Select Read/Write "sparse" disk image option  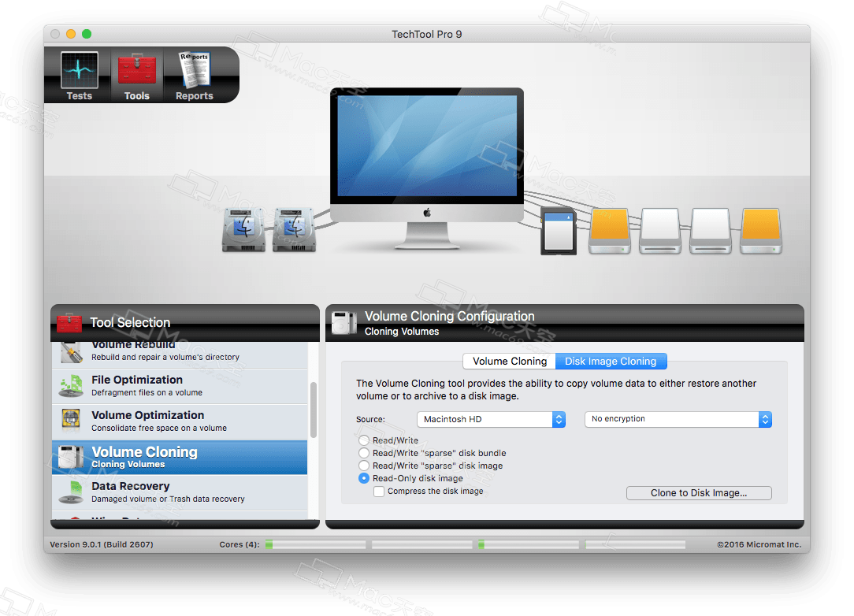[364, 466]
